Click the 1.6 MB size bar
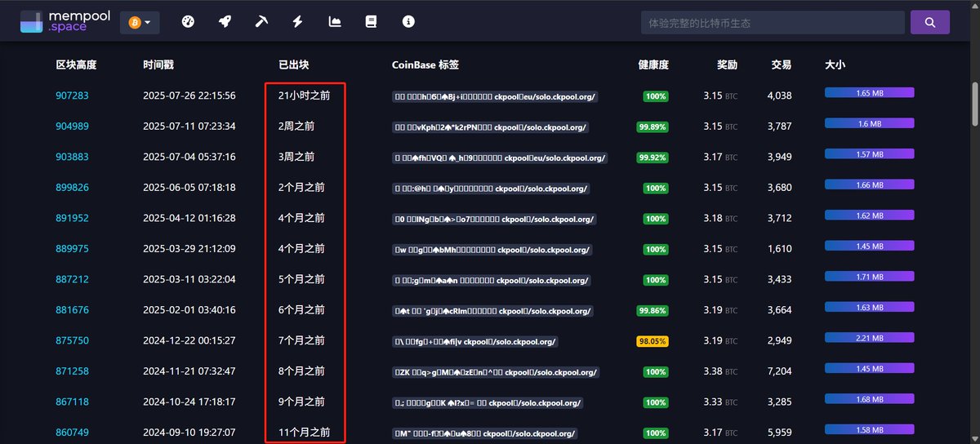 point(869,123)
